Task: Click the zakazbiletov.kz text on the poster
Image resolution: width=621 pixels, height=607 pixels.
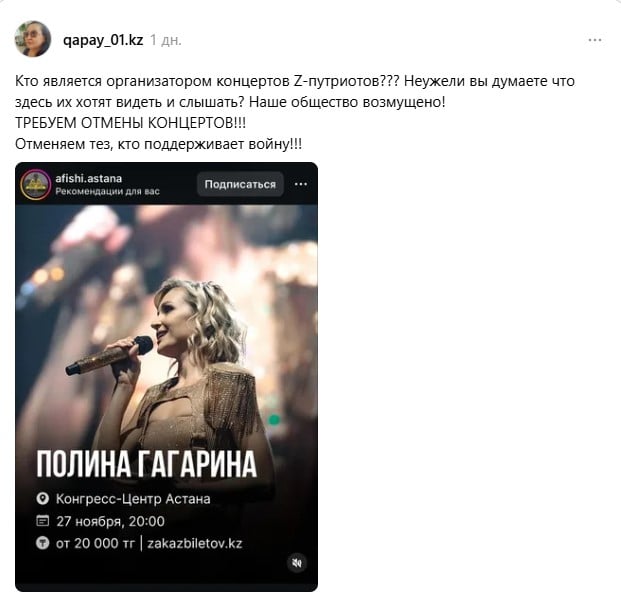Action: pyautogui.click(x=194, y=543)
